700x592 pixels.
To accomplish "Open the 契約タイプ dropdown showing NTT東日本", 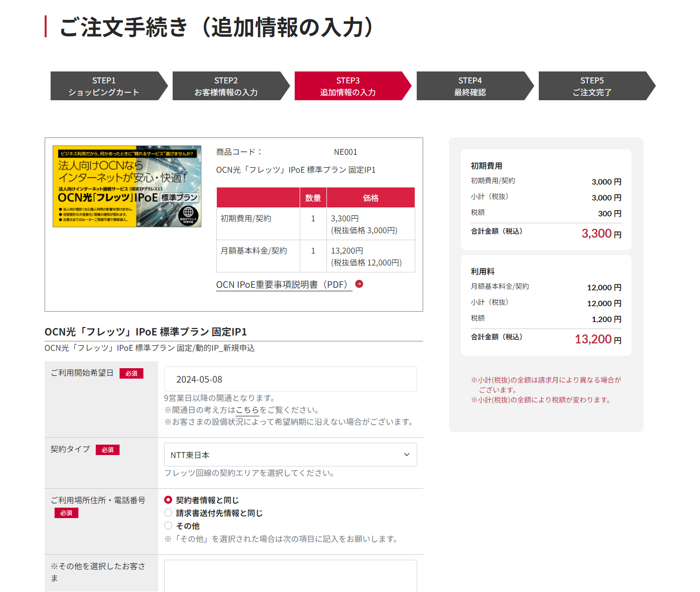I will coord(290,455).
